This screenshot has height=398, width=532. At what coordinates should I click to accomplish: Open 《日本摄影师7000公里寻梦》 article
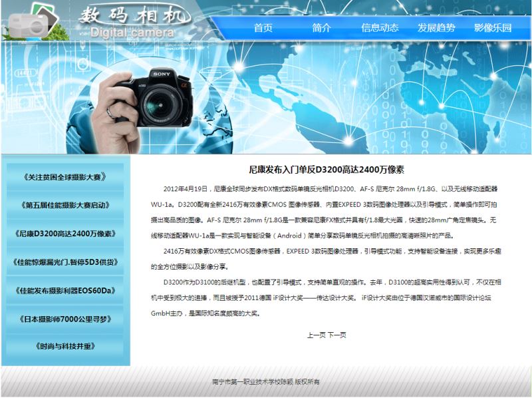tap(65, 319)
